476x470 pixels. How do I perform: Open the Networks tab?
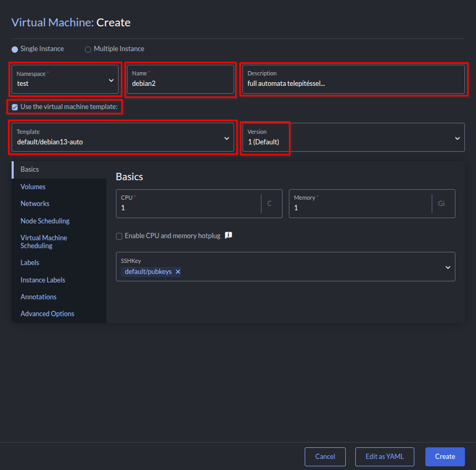click(35, 203)
